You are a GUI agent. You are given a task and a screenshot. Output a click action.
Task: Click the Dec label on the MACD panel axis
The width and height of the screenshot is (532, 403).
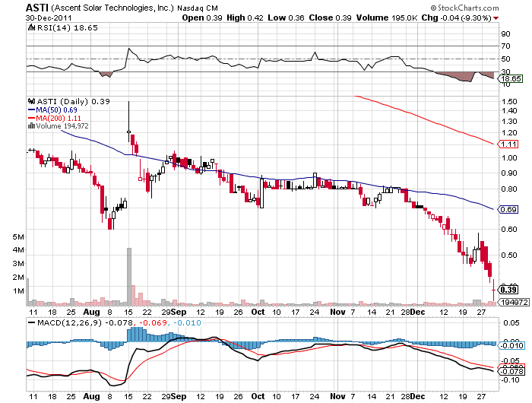click(417, 397)
